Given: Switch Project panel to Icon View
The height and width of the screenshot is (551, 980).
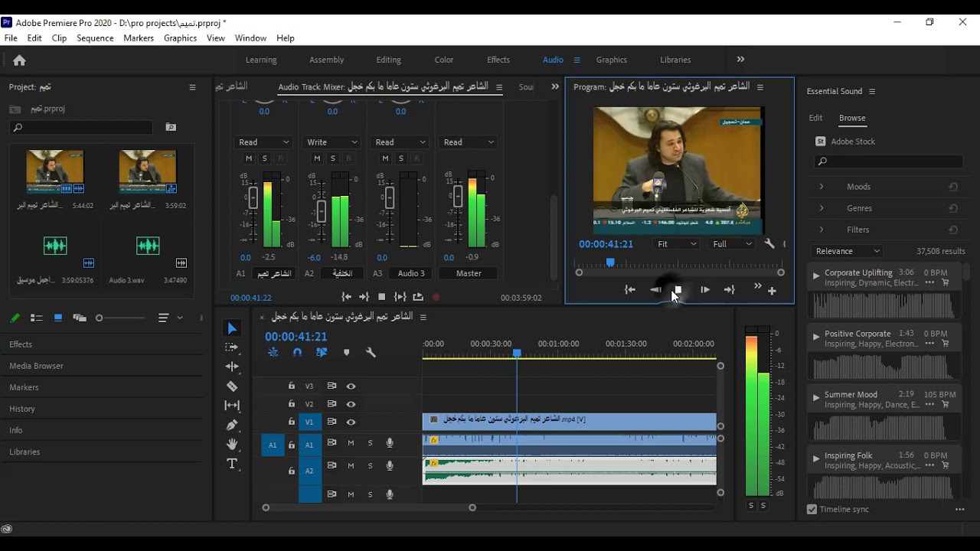Looking at the screenshot, I should (x=57, y=318).
